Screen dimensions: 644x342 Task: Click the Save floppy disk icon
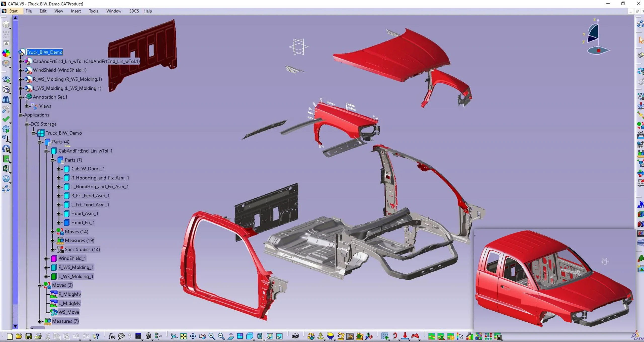coord(28,336)
